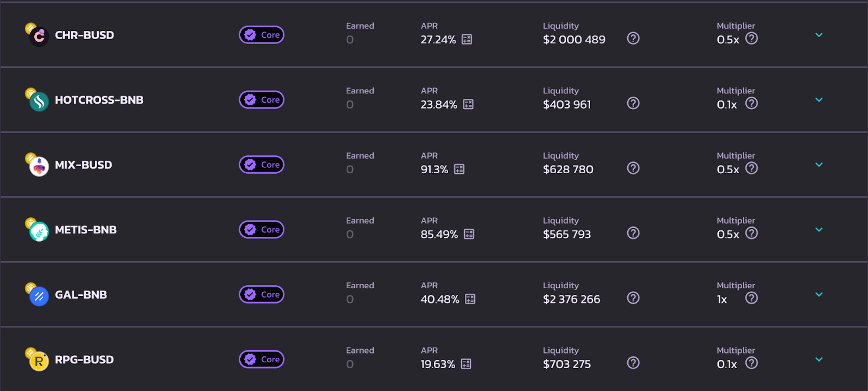Open the 85.49% APR calculator icon
868x391 pixels.
coord(469,234)
